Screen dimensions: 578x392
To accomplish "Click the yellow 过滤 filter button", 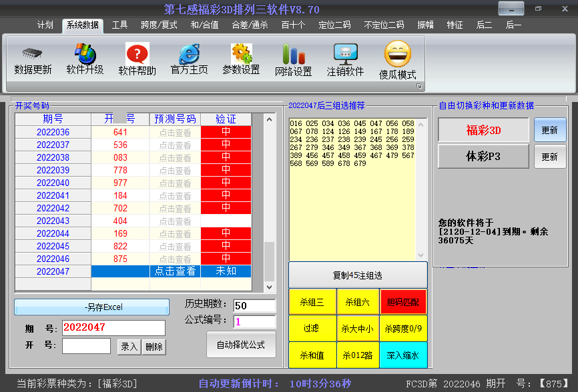I will (312, 328).
